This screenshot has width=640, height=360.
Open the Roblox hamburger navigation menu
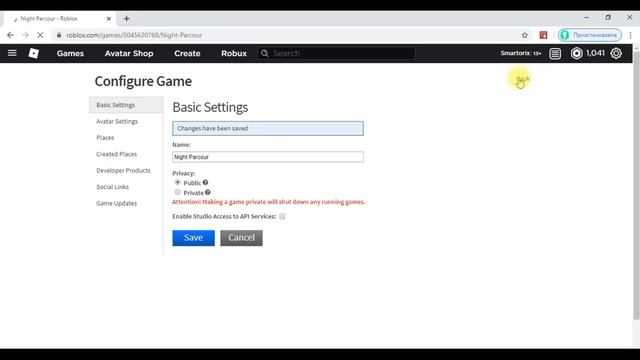tap(12, 53)
